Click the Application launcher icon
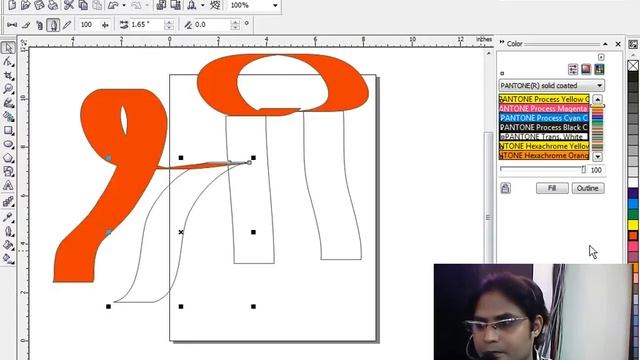 tap(192, 5)
